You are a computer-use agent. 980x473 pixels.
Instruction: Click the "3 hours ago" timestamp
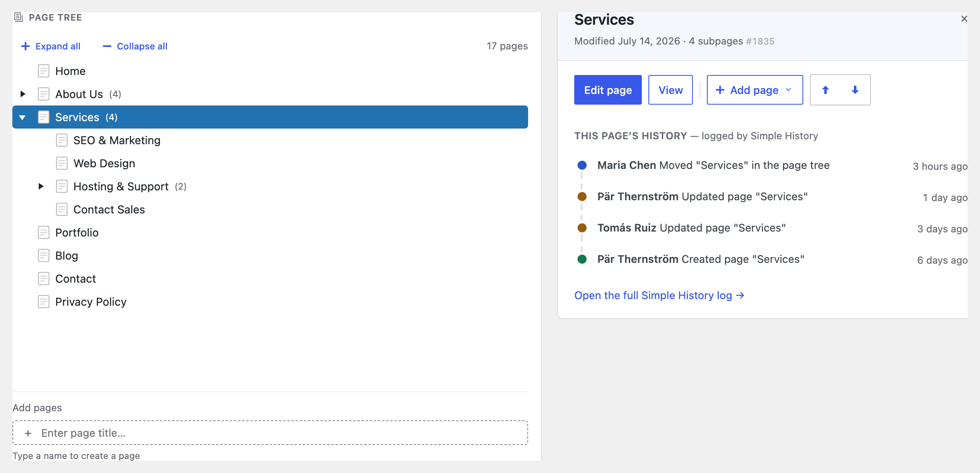pos(940,166)
